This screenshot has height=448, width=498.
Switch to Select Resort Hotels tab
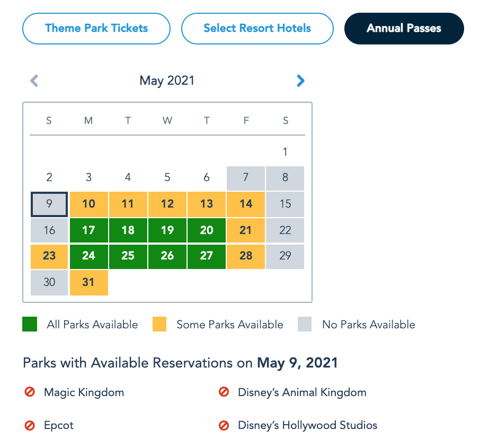257,29
